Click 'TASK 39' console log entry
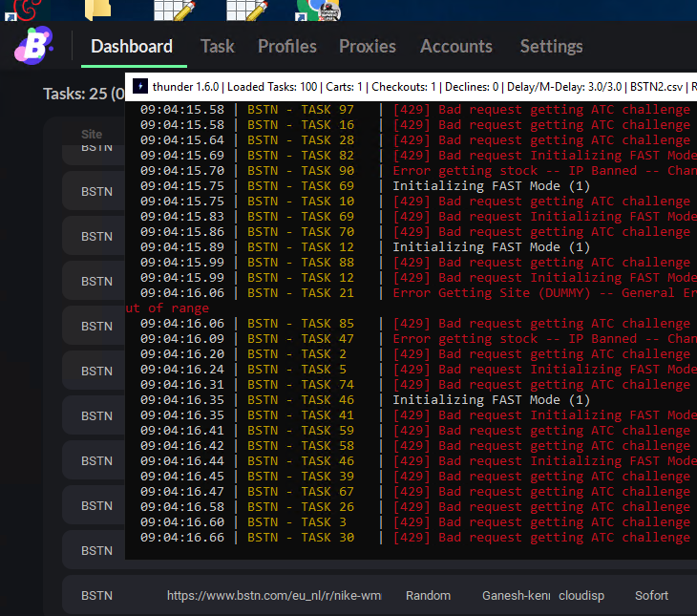This screenshot has height=616, width=697. point(327,477)
